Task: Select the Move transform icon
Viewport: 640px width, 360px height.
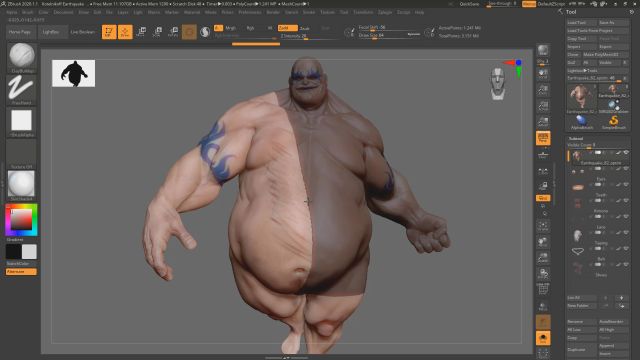Action: tap(141, 32)
